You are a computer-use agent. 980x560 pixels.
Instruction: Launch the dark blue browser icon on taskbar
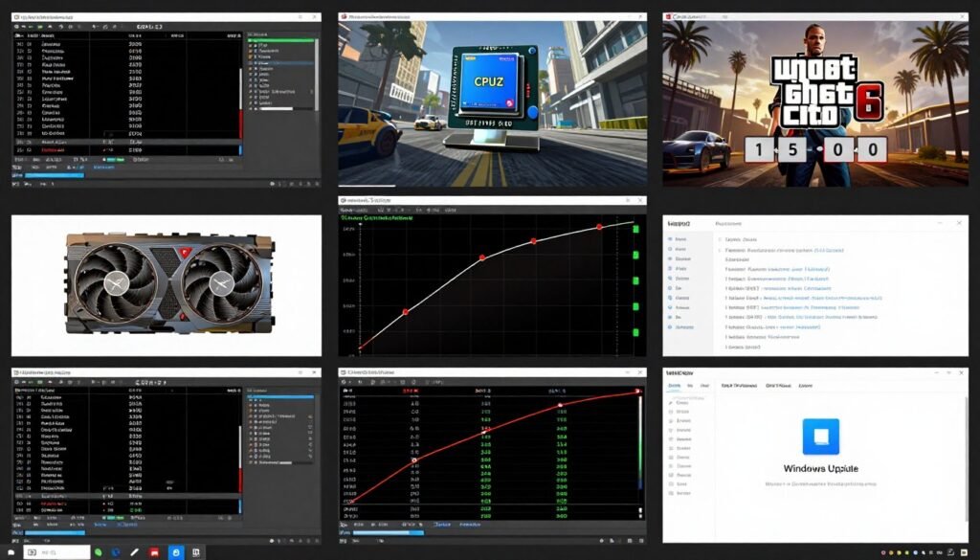(116, 552)
